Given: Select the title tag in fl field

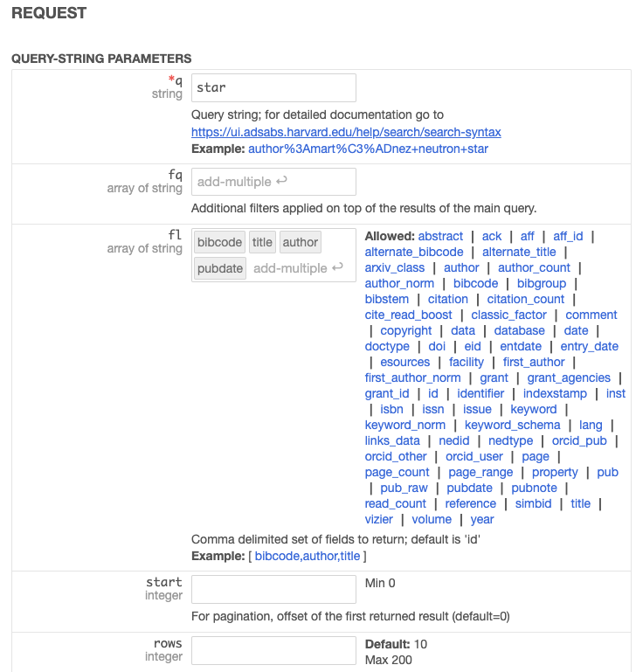Looking at the screenshot, I should [x=262, y=242].
